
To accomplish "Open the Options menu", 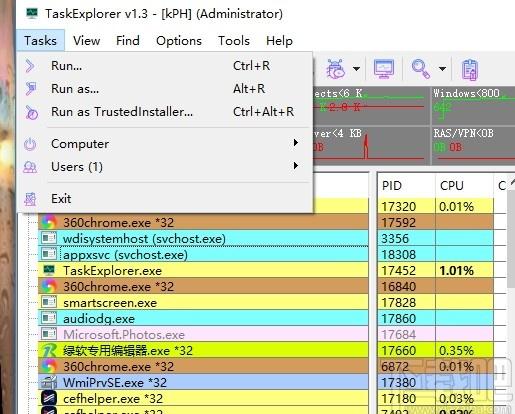I will tap(179, 41).
